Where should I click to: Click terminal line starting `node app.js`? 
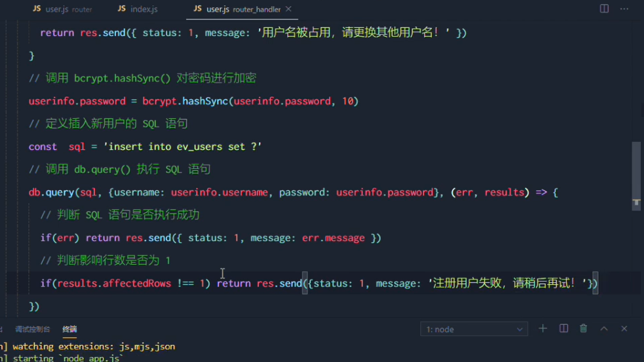tap(67, 358)
